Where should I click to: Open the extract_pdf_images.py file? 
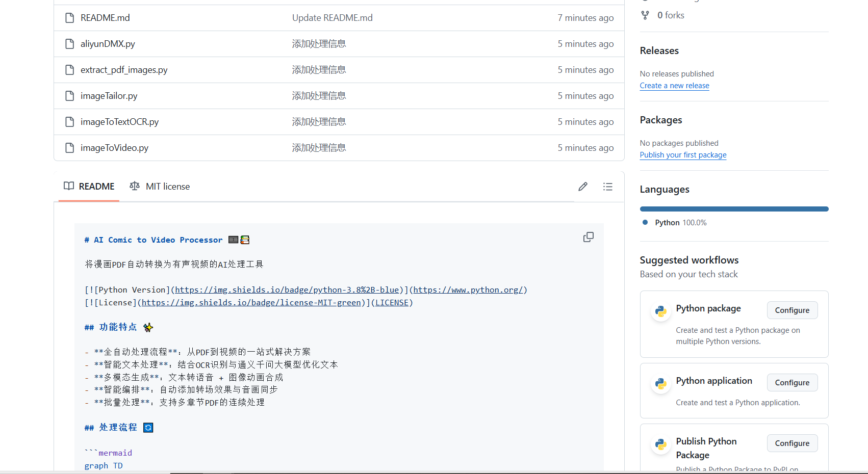[124, 70]
